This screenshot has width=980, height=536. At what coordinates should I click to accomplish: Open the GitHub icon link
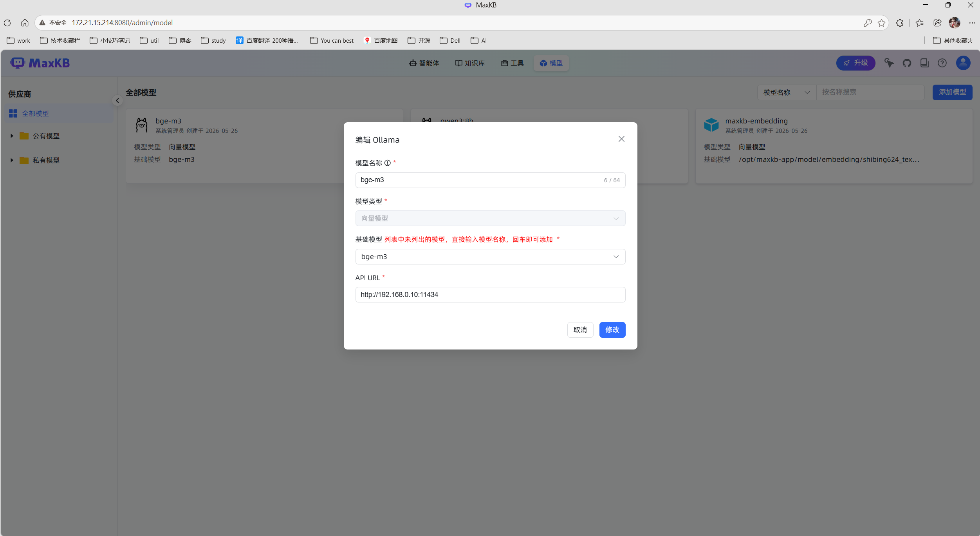tap(907, 63)
